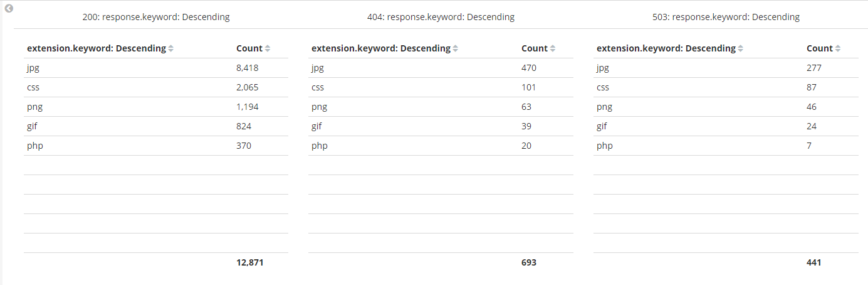Click the 12,871 total in 200 table
The image size is (868, 285).
(250, 262)
